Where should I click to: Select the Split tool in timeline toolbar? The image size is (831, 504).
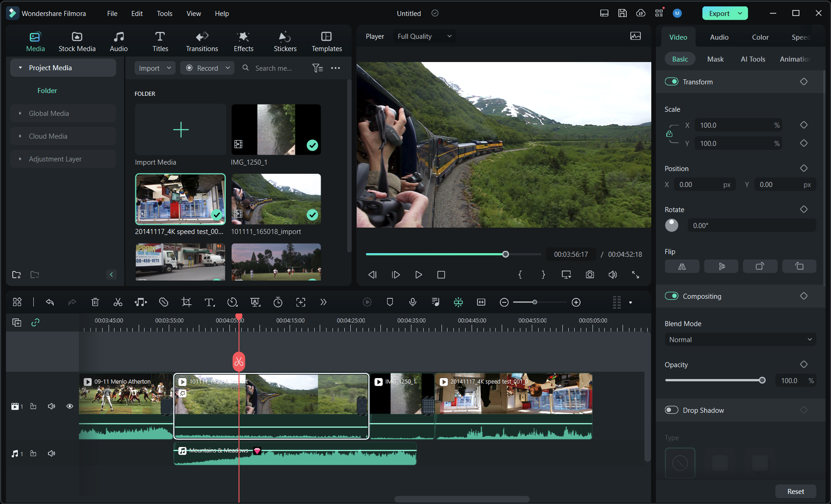(x=118, y=302)
